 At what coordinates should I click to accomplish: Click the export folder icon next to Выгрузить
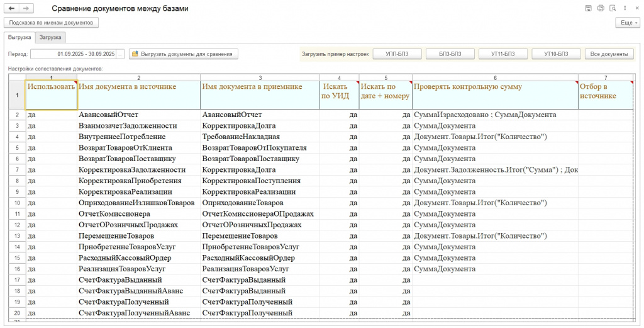135,54
